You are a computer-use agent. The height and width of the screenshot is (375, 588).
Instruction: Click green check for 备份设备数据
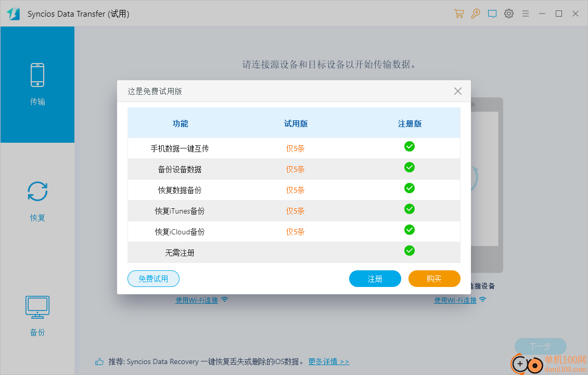410,167
